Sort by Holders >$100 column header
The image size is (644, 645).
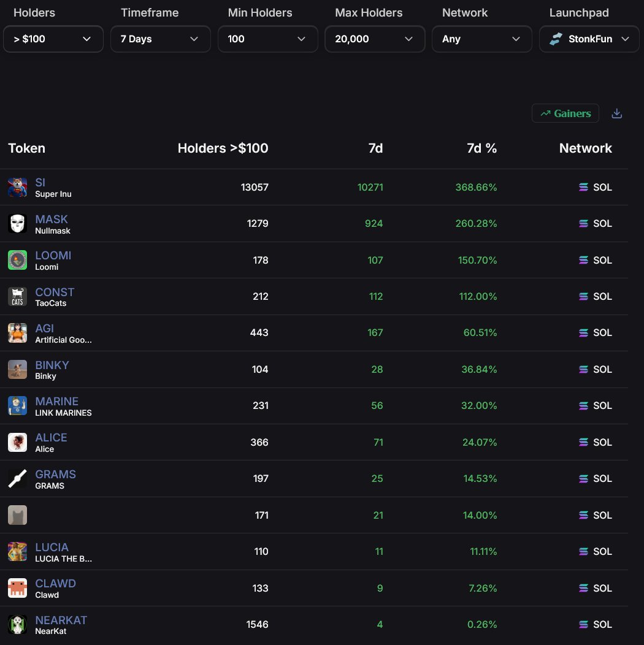click(x=223, y=148)
